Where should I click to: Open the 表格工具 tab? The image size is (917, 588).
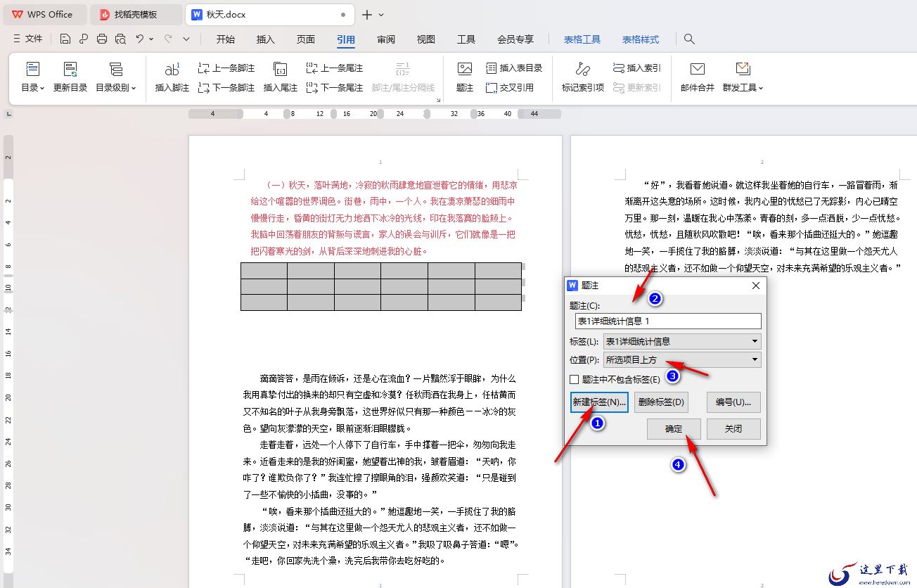[x=582, y=39]
